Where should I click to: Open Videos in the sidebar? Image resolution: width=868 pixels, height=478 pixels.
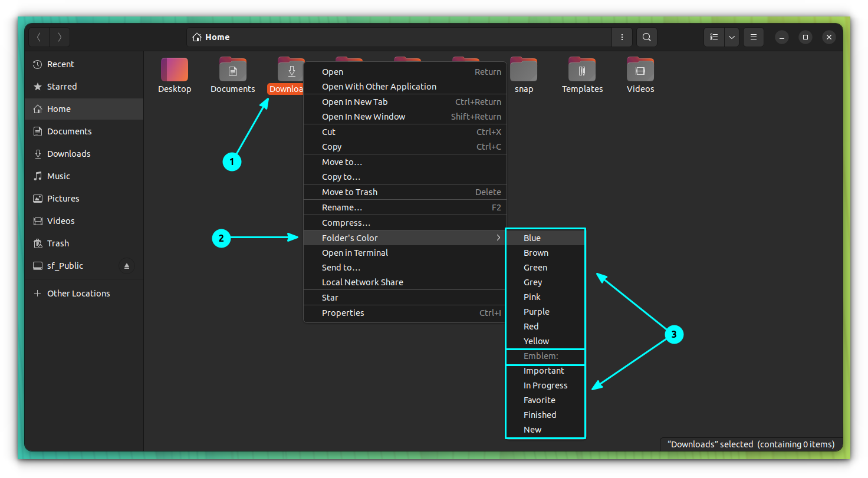coord(84,221)
